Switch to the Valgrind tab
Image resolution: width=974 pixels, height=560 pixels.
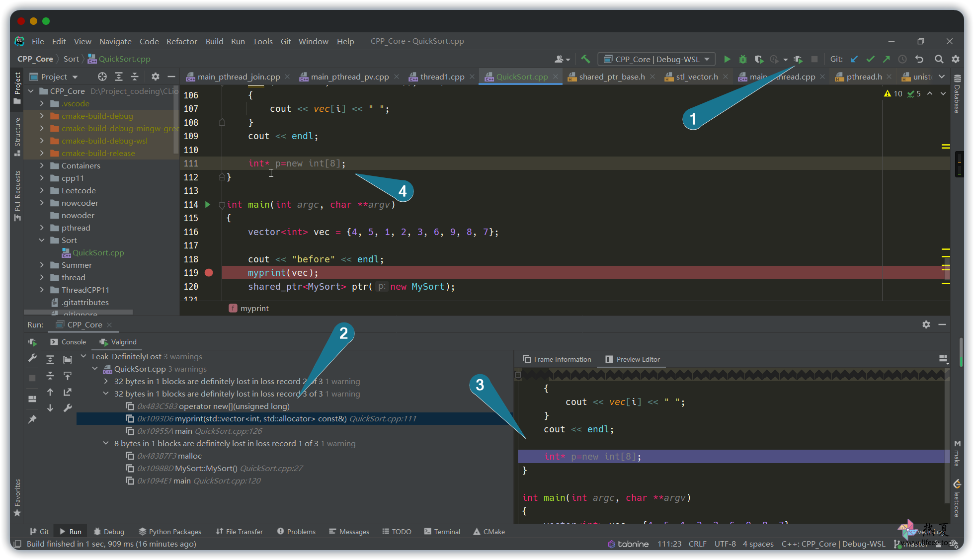118,342
